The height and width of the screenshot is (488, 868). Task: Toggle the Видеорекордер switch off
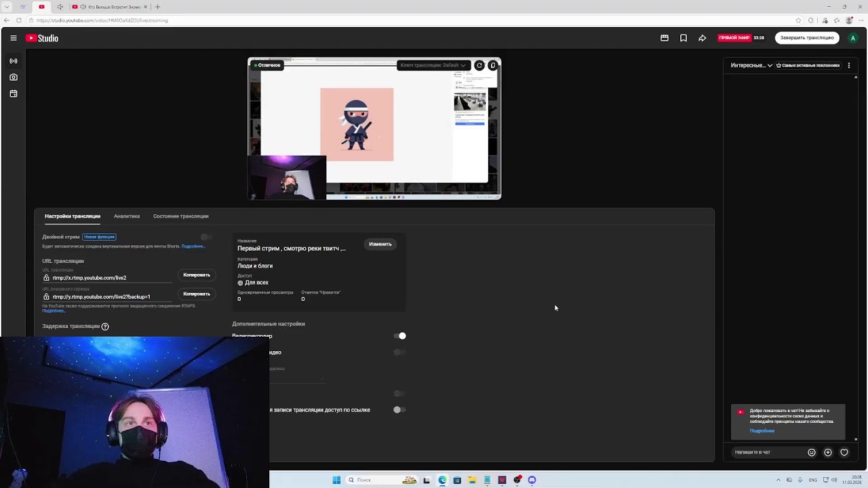[x=399, y=335]
